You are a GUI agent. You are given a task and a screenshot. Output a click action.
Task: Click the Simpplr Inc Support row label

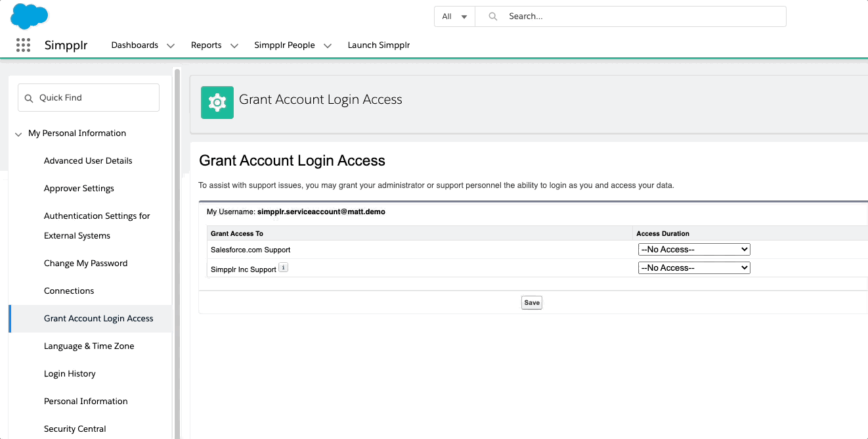pyautogui.click(x=244, y=269)
